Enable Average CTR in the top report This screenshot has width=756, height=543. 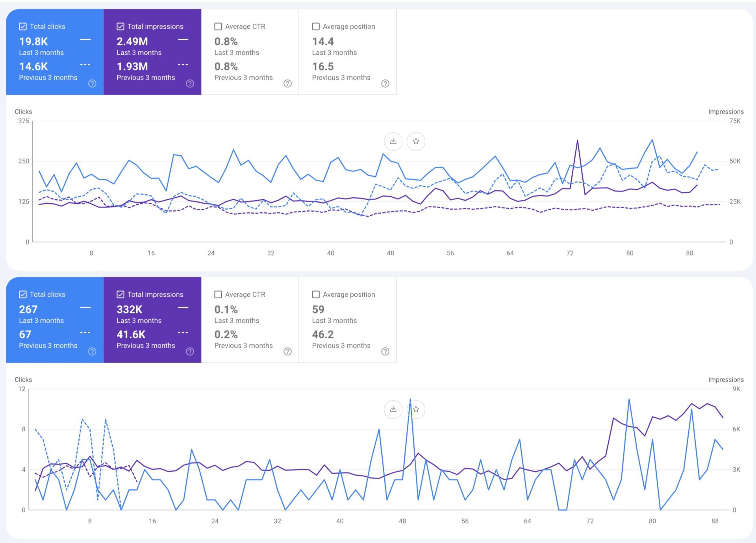point(219,26)
